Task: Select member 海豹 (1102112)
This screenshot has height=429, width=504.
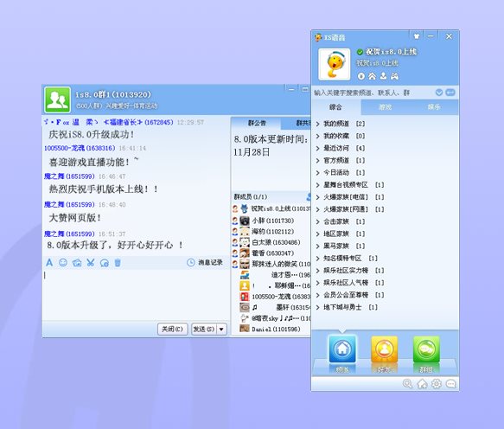Action: pyautogui.click(x=271, y=232)
